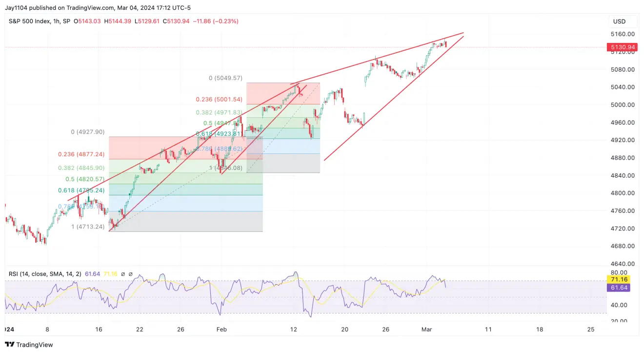Click price axis label 4840.00
The height and width of the screenshot is (353, 644).
623,175
